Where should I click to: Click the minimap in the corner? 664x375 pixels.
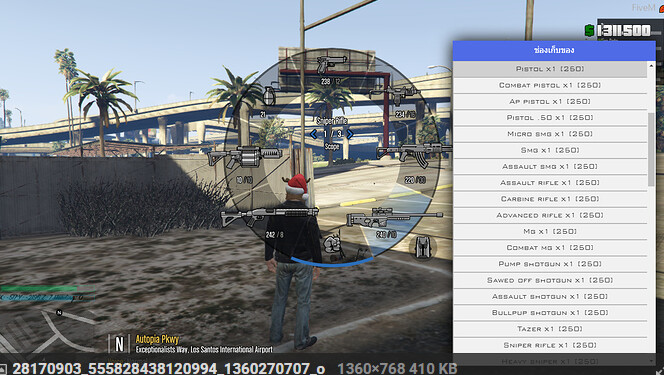(47, 330)
